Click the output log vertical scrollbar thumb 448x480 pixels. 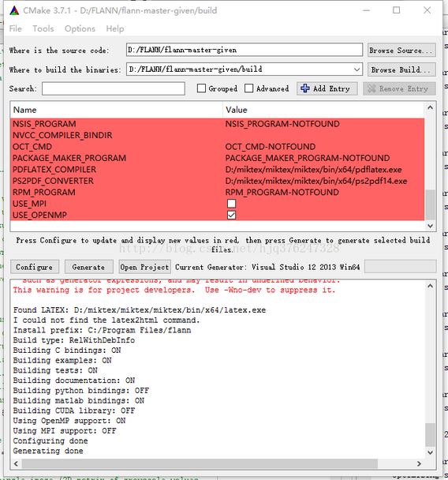click(x=431, y=435)
